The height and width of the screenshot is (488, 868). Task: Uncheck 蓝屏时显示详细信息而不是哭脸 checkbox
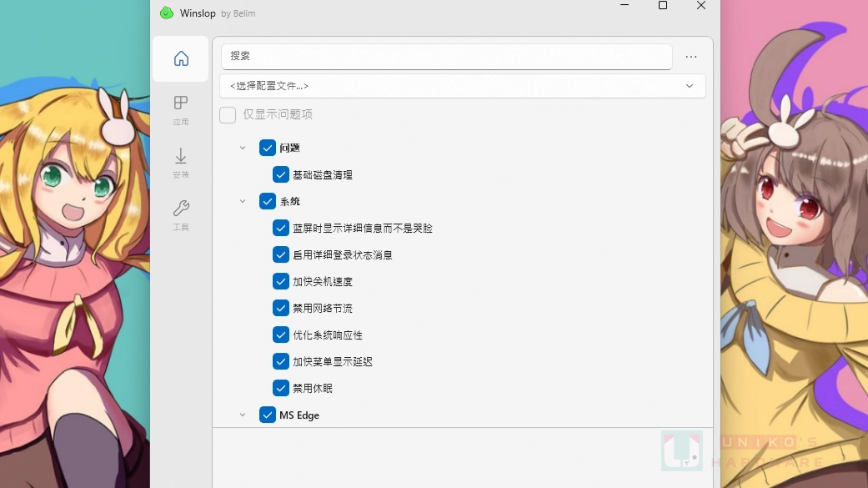(x=281, y=228)
